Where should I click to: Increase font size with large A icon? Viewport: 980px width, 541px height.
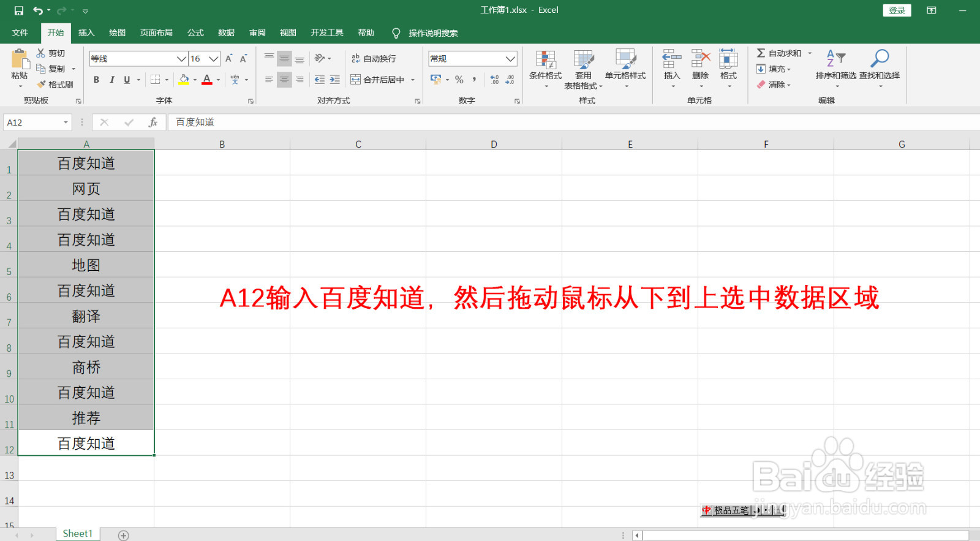click(x=228, y=59)
